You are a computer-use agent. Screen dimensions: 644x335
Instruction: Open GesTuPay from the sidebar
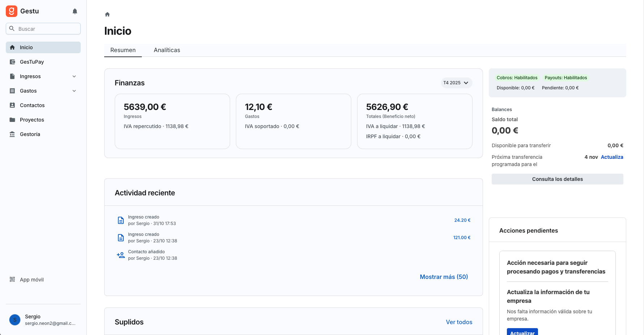click(x=32, y=62)
